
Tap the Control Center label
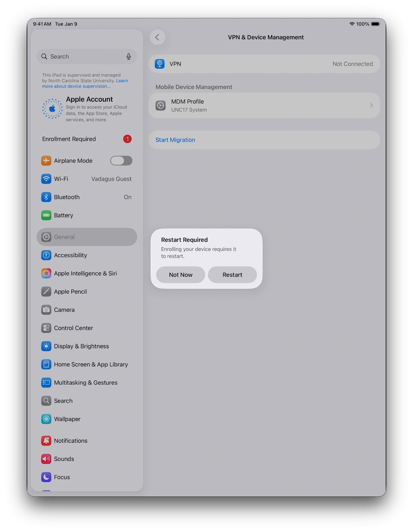(x=73, y=329)
